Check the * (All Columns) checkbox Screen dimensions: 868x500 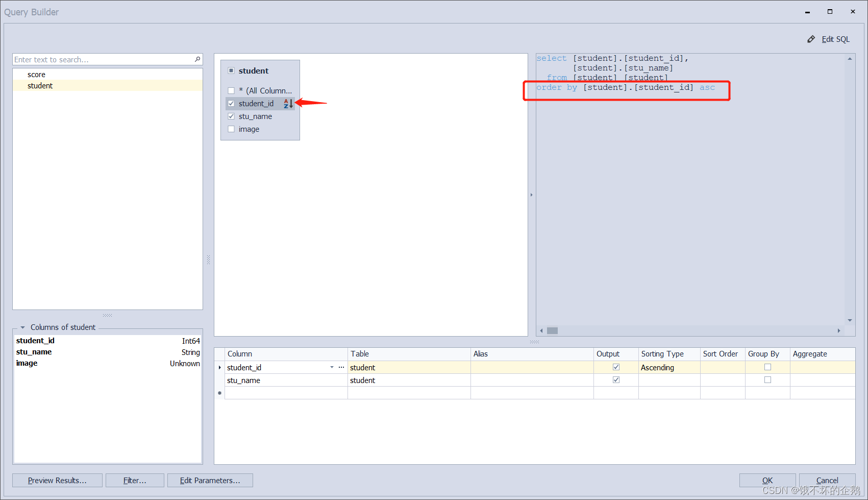231,91
